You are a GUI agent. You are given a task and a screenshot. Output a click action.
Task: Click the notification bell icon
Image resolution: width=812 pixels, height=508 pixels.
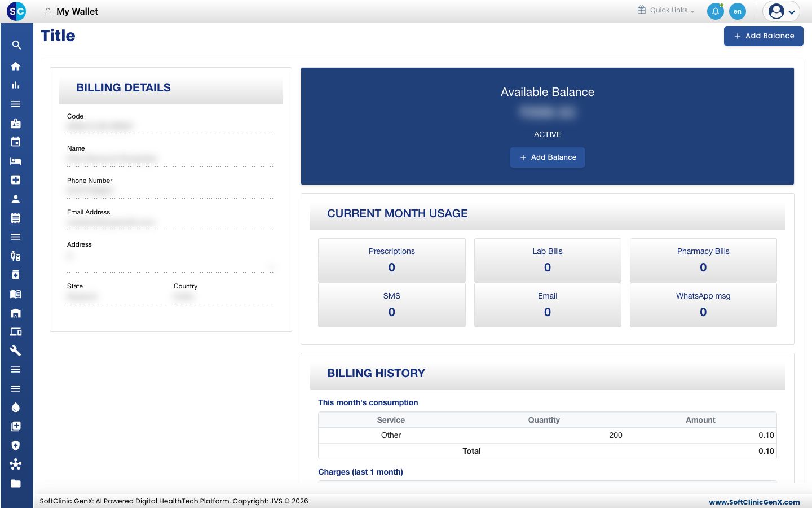point(715,11)
